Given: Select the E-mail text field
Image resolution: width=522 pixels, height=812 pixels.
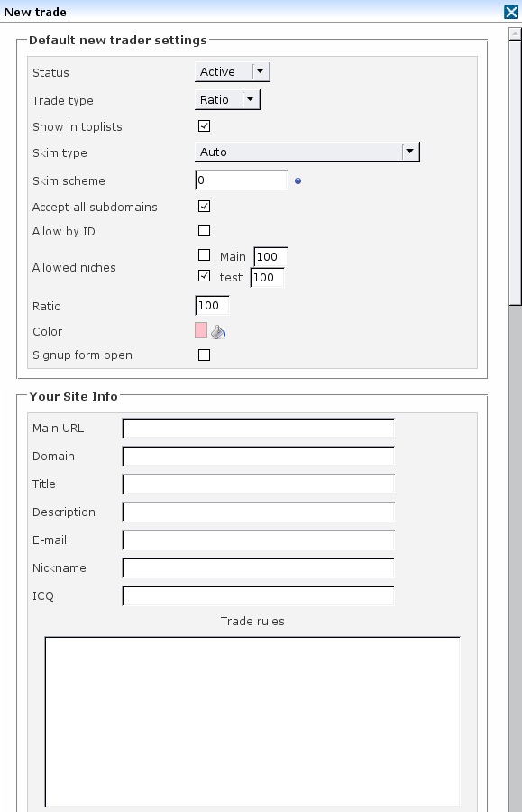Looking at the screenshot, I should [258, 540].
